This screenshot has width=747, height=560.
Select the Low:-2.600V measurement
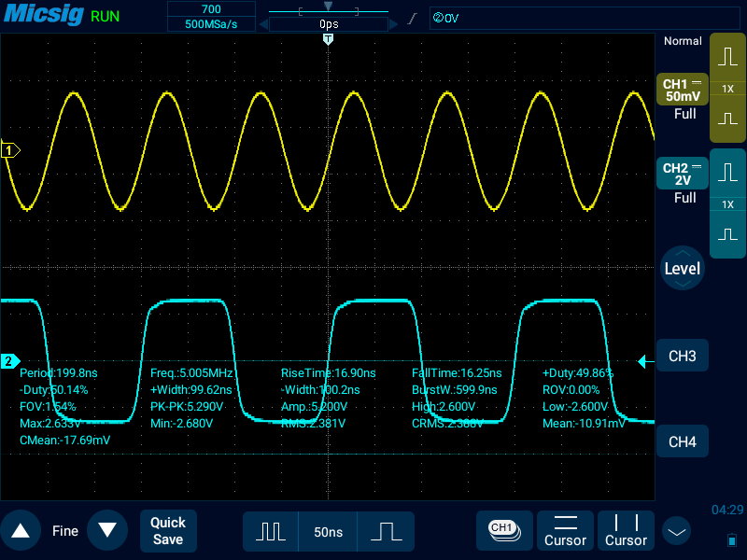(x=575, y=406)
